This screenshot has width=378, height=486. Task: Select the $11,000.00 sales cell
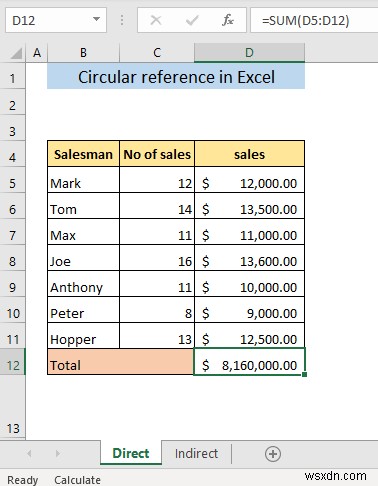249,232
